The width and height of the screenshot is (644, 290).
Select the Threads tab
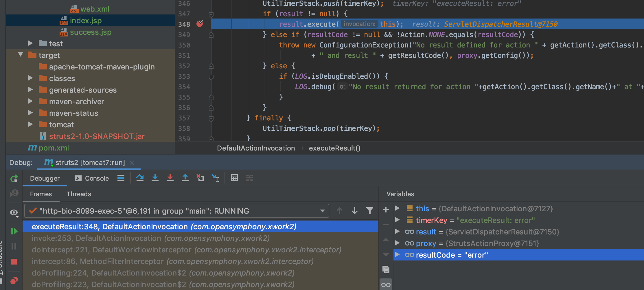coord(79,194)
